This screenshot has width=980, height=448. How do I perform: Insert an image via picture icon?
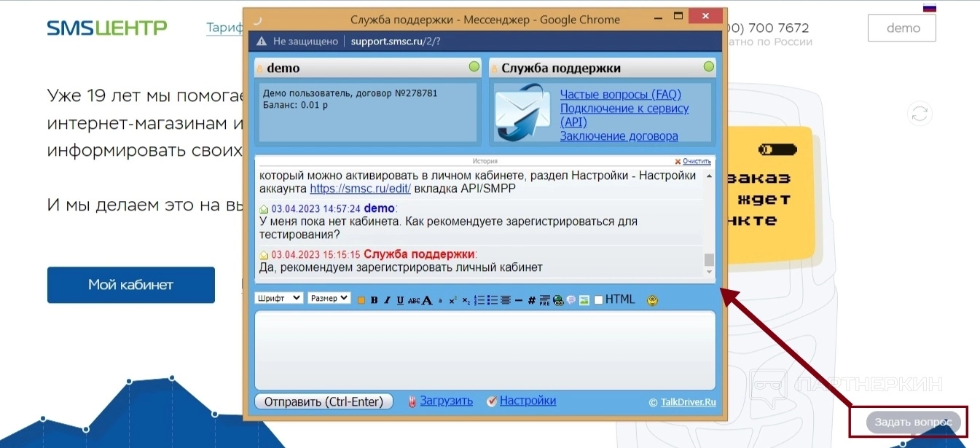(x=584, y=300)
